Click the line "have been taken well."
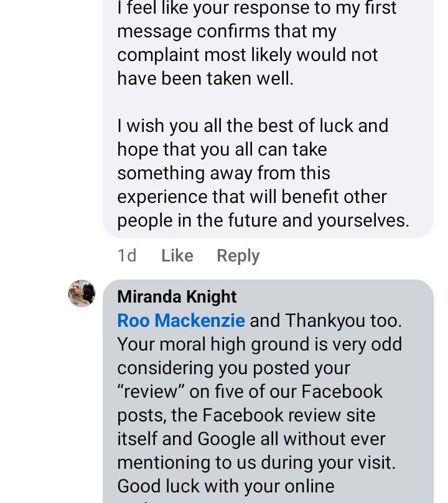 click(205, 79)
